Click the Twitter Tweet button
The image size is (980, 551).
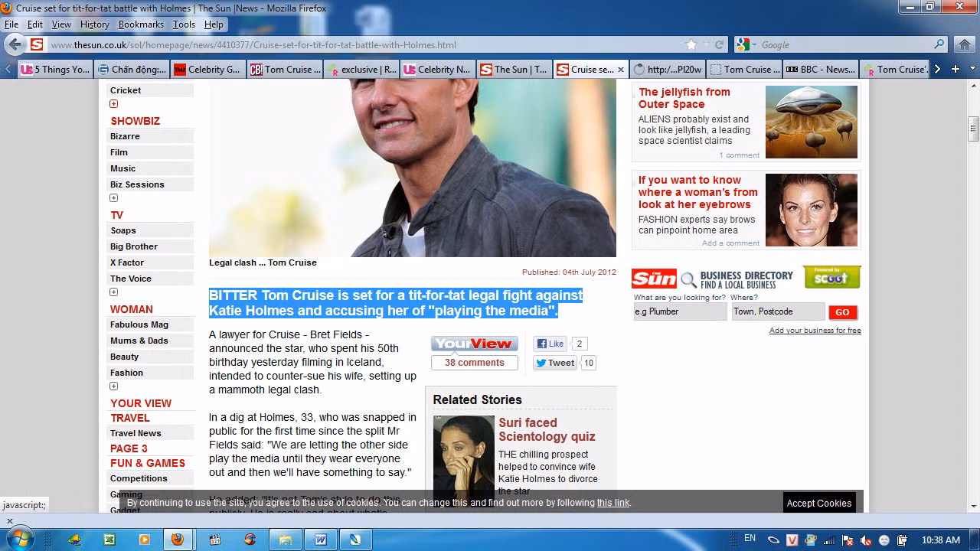556,363
